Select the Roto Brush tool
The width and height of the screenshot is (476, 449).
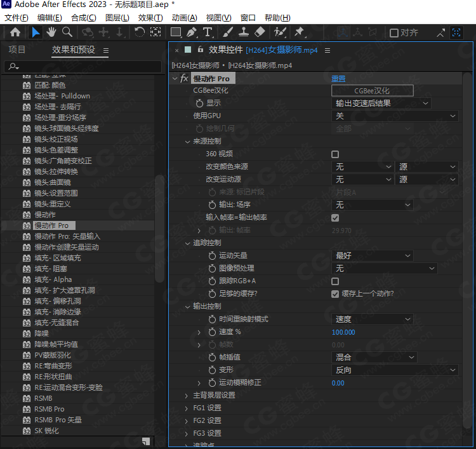[x=280, y=32]
